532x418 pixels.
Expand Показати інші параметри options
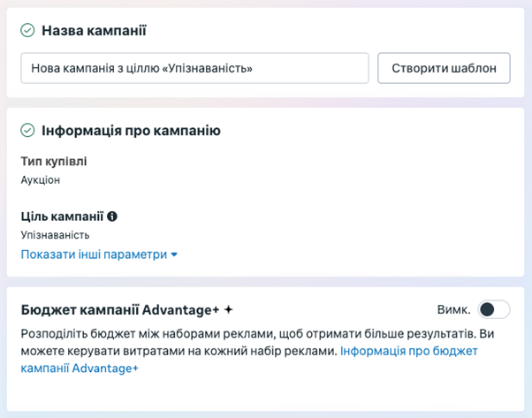pos(94,255)
